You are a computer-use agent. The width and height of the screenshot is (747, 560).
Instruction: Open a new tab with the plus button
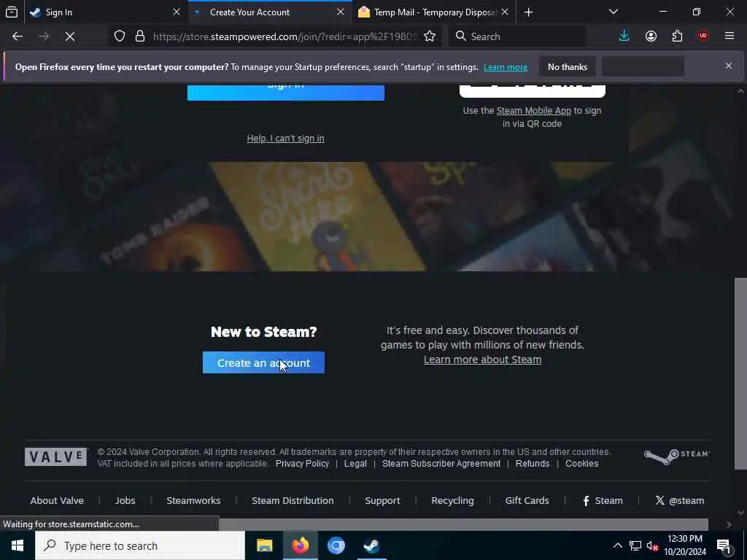[528, 12]
